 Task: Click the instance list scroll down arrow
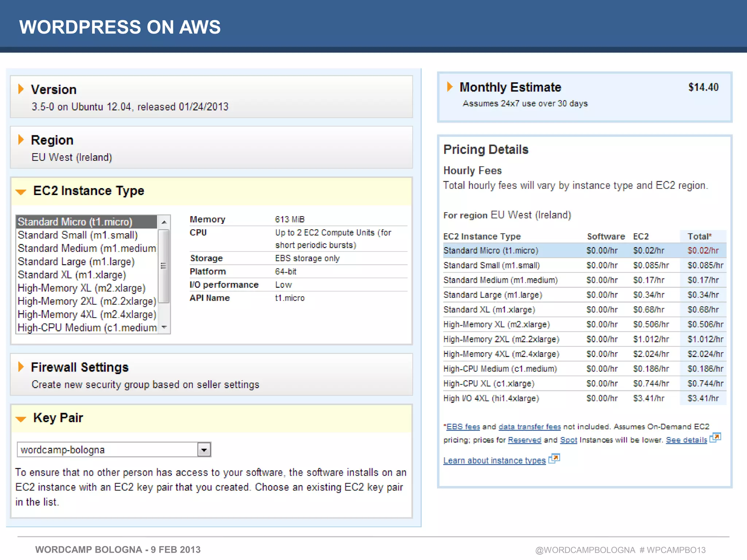pyautogui.click(x=164, y=327)
